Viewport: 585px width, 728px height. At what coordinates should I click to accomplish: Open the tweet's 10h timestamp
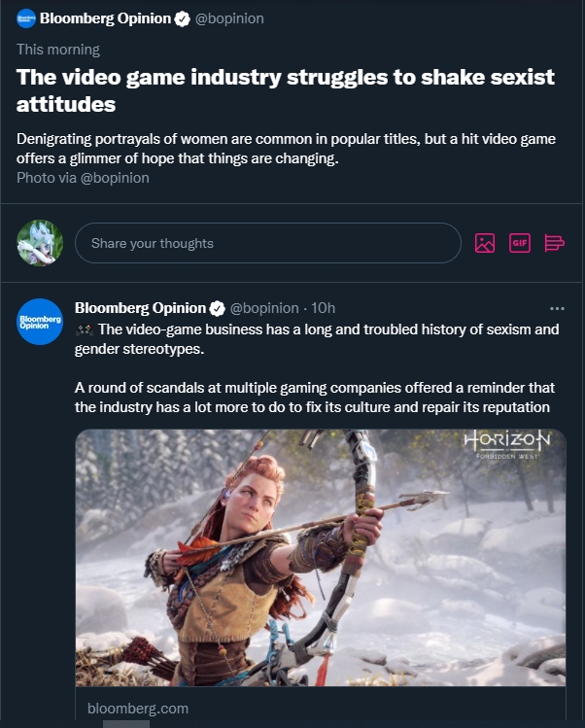[x=323, y=308]
